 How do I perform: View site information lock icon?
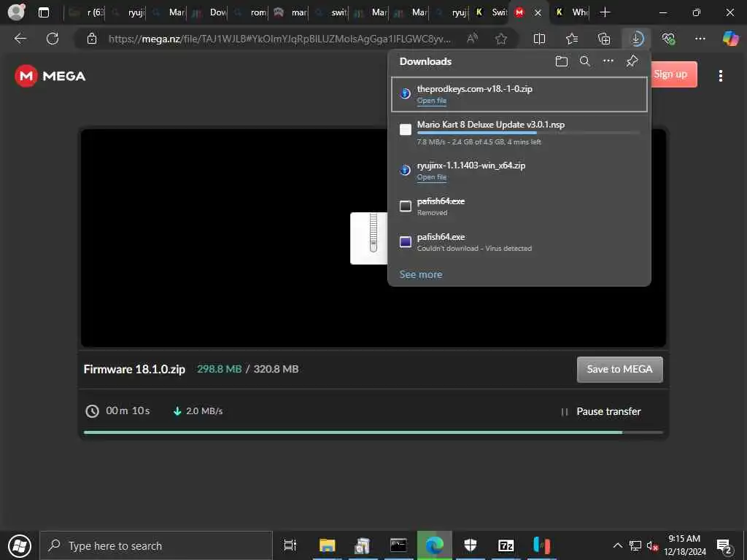(x=92, y=39)
